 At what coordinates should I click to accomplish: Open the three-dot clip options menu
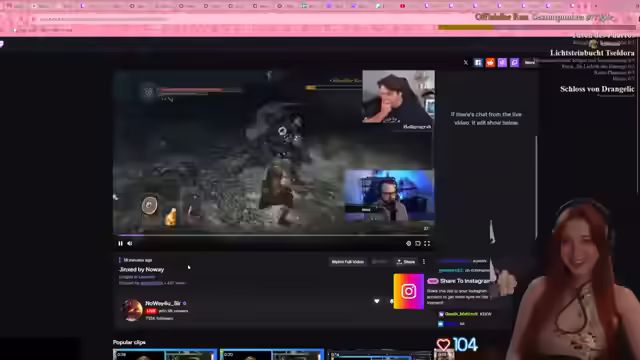point(424,262)
